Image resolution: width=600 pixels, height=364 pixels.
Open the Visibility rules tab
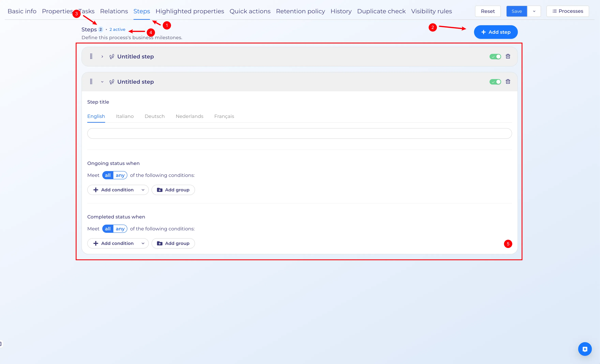[x=431, y=11]
